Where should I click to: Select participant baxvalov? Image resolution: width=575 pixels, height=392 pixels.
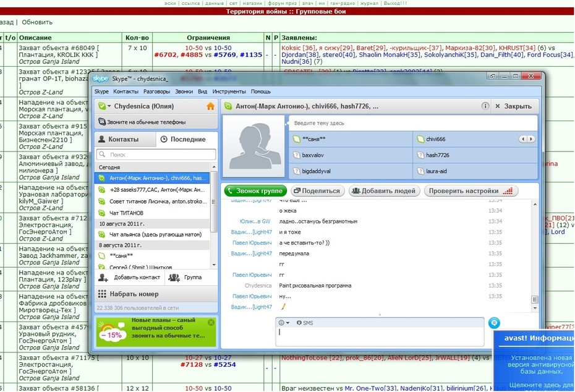(351, 155)
